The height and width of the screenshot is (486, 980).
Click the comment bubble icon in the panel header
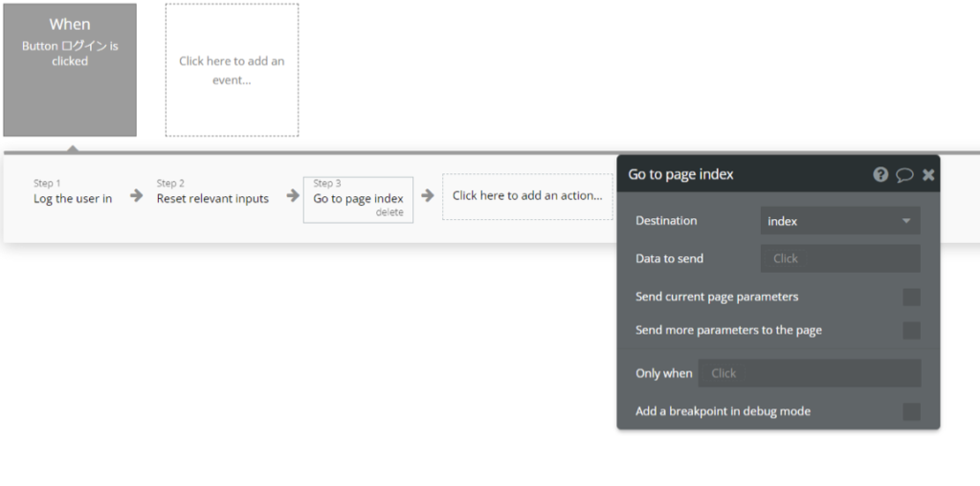click(904, 175)
